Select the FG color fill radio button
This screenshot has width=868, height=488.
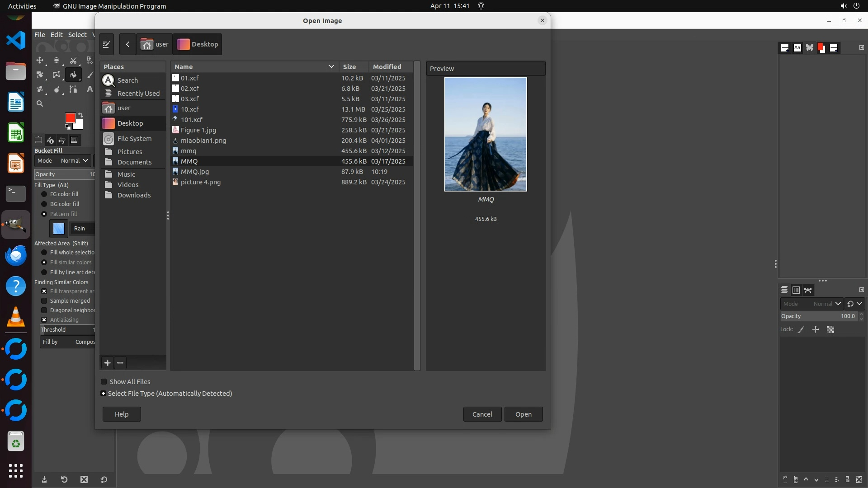[44, 194]
